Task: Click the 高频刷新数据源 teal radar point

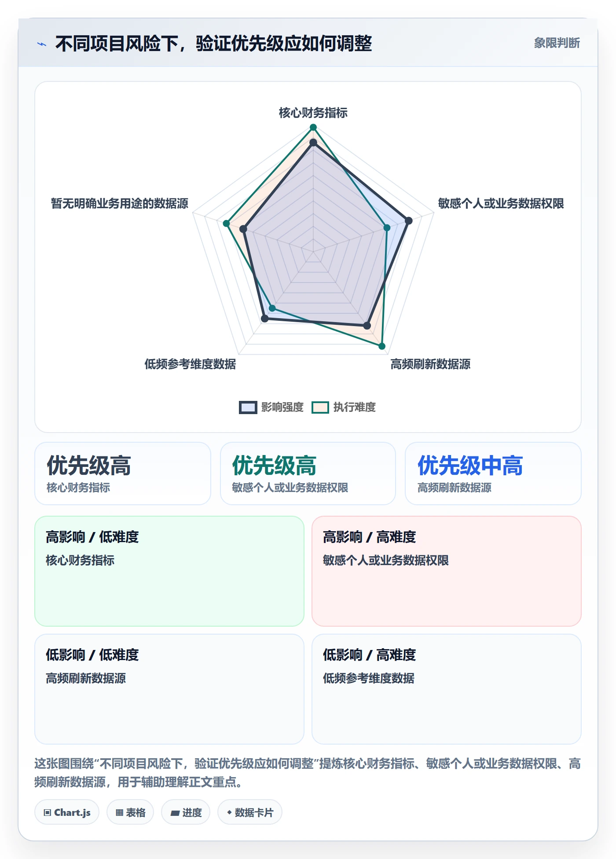Action: click(x=382, y=346)
